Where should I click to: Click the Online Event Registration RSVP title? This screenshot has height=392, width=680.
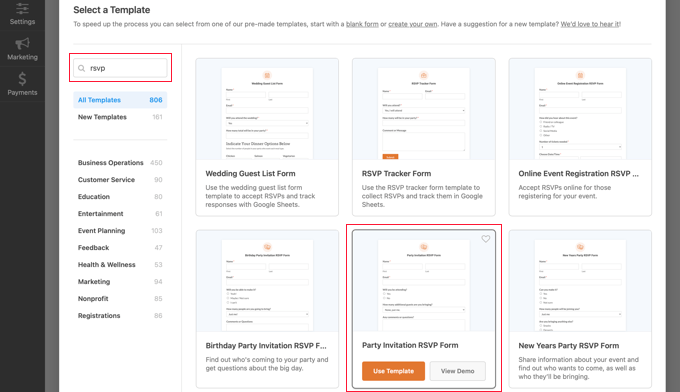579,173
